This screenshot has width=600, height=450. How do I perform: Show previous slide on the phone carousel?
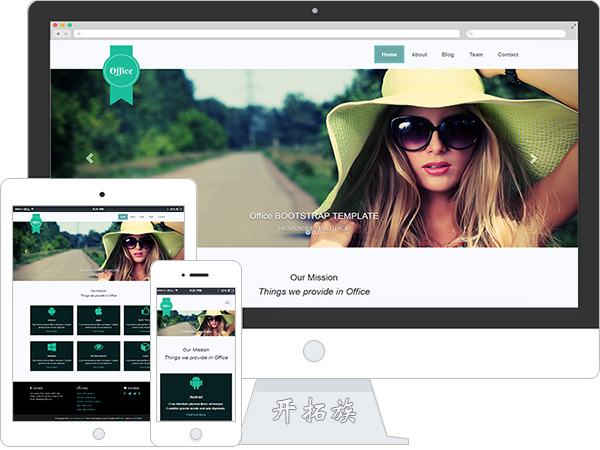click(x=165, y=325)
